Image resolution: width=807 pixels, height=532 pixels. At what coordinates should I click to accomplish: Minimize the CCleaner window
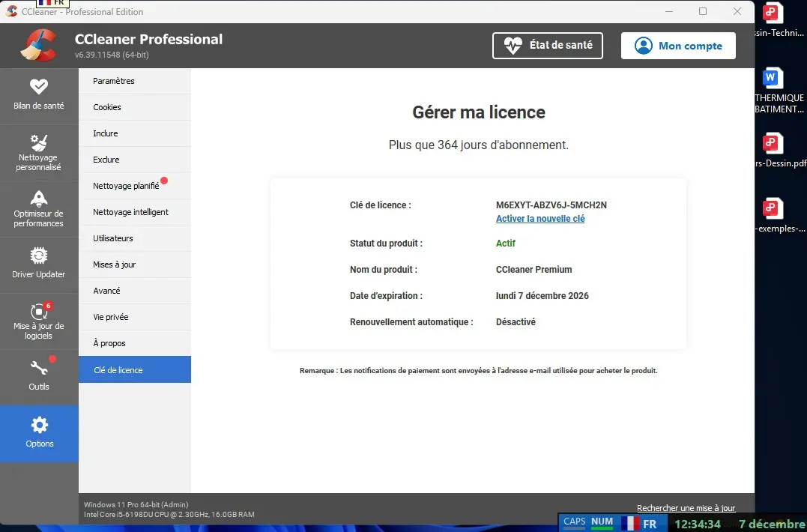pos(669,11)
